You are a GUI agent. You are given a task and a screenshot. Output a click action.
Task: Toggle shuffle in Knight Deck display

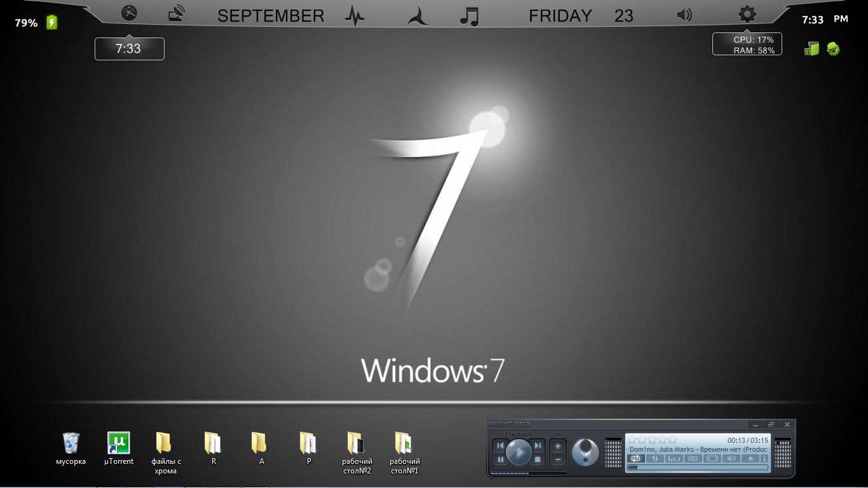pos(654,458)
